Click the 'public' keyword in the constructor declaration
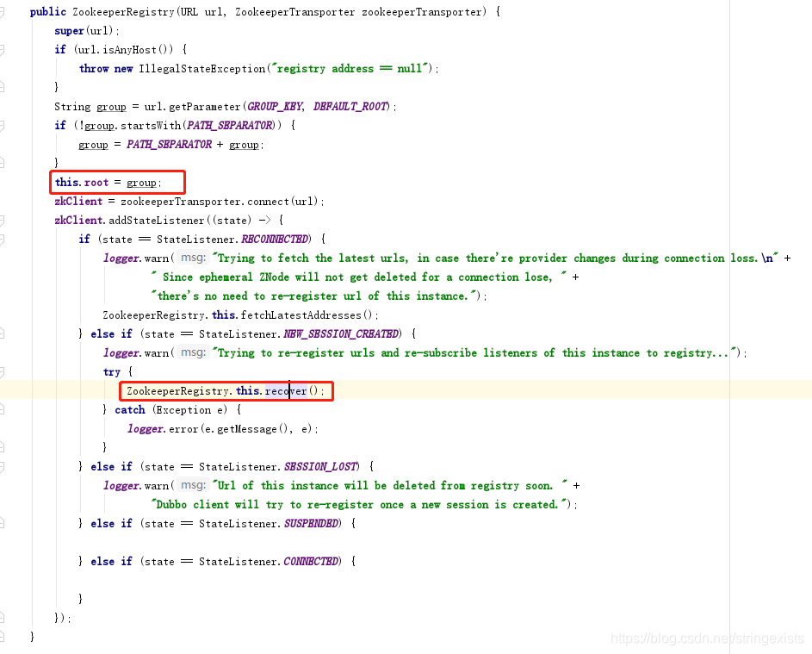 [x=48, y=12]
